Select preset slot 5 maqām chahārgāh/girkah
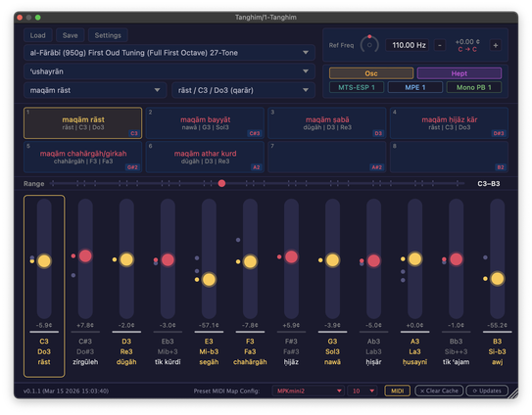The height and width of the screenshot is (415, 532). tap(82, 157)
